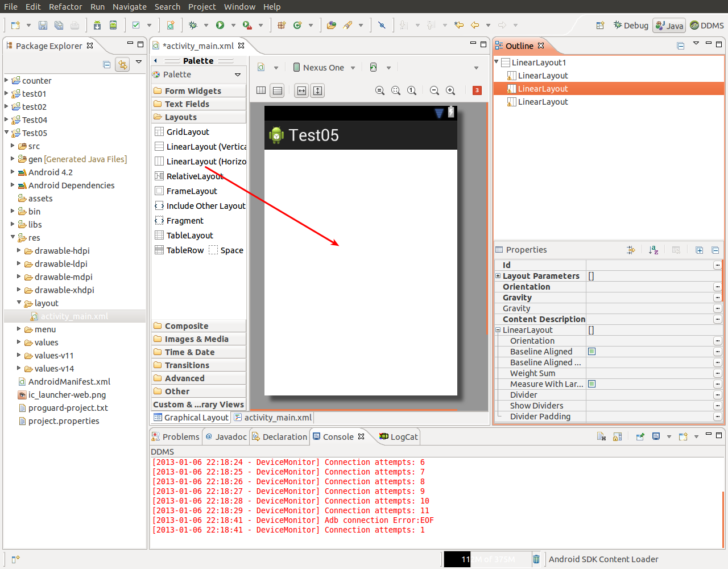Expand the Test04 project tree node
728x569 pixels.
coord(6,119)
